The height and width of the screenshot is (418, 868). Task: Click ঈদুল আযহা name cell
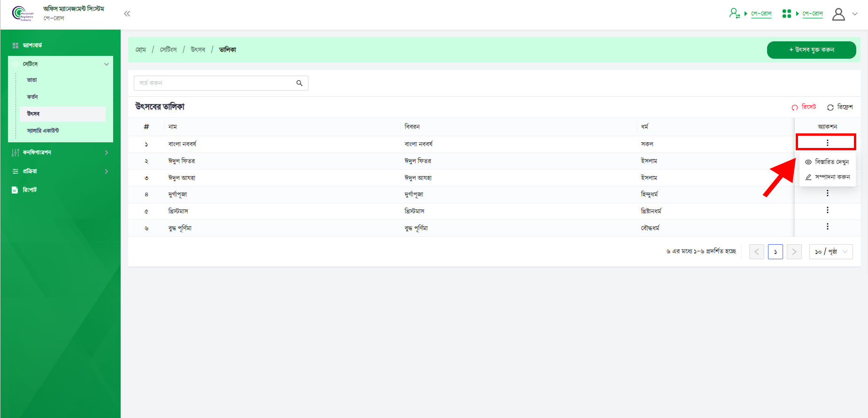(182, 178)
